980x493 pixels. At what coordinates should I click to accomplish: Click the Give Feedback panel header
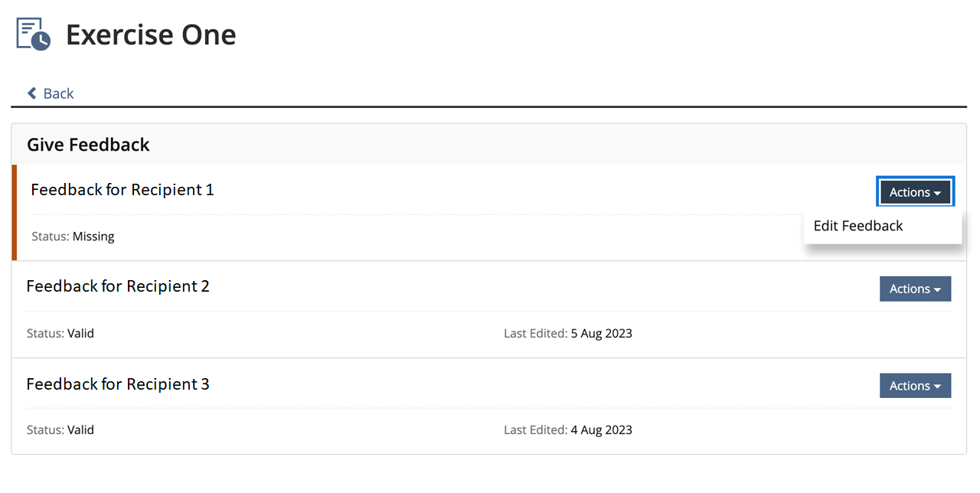(x=88, y=144)
